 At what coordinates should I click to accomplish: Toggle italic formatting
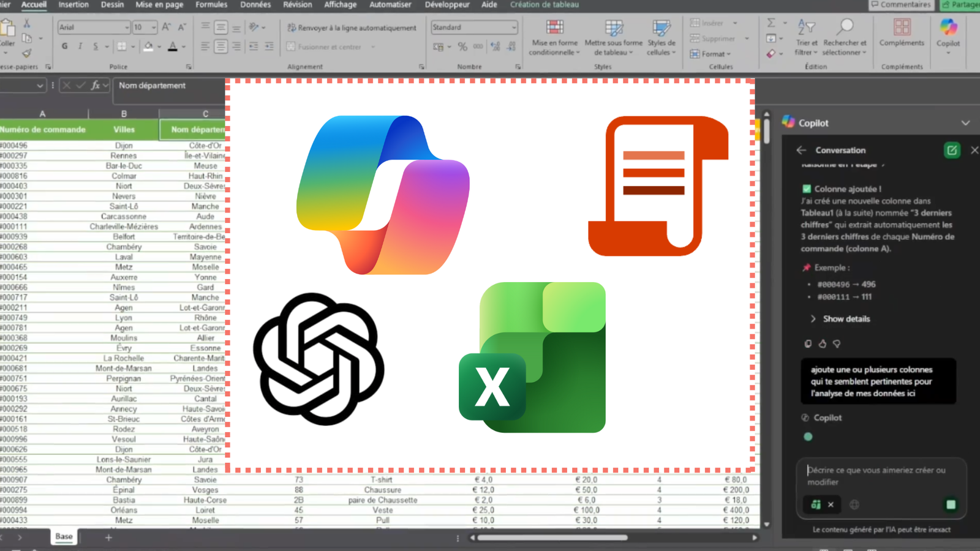tap(80, 46)
